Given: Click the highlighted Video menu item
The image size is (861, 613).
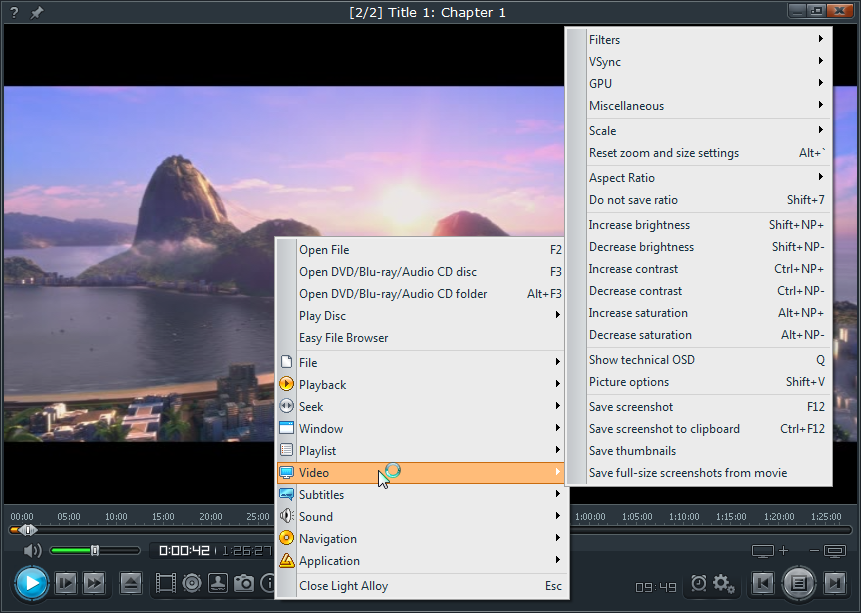Looking at the screenshot, I should (421, 472).
